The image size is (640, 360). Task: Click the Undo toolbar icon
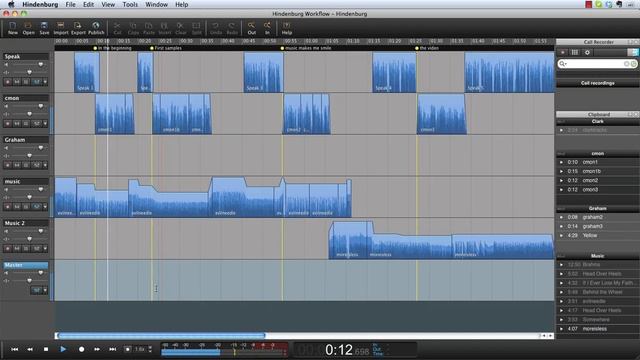(x=216, y=28)
